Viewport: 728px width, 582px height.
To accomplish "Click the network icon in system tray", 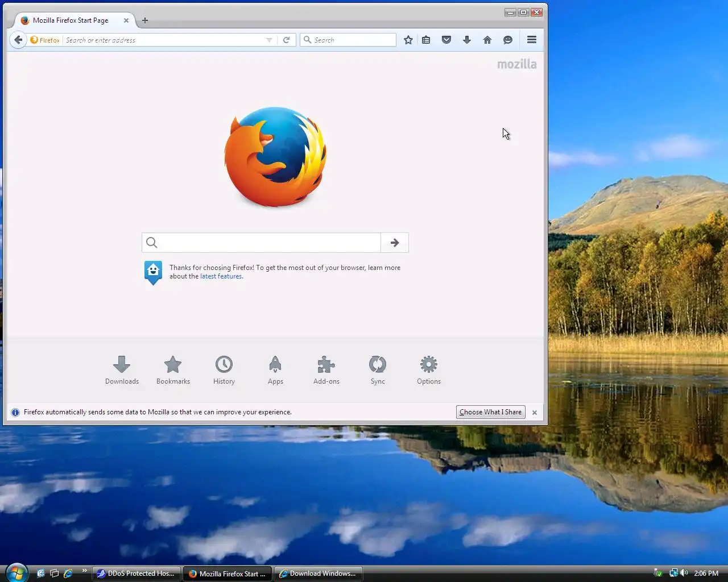I will [x=673, y=573].
